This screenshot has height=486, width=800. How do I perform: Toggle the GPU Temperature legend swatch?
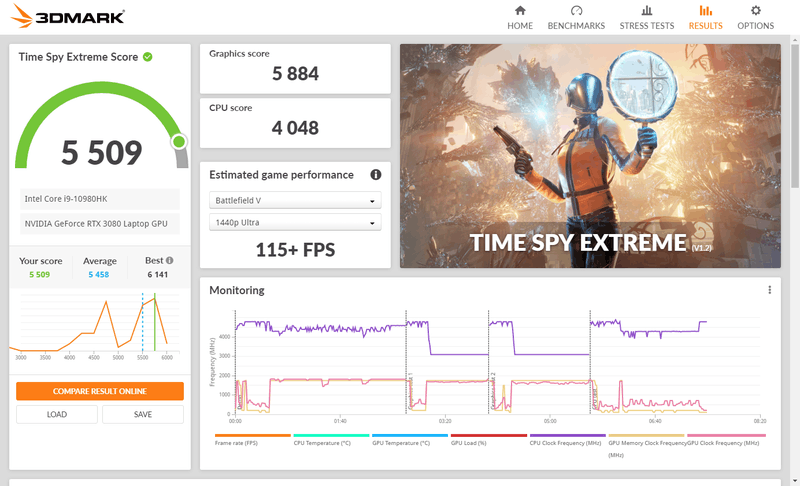(410, 436)
